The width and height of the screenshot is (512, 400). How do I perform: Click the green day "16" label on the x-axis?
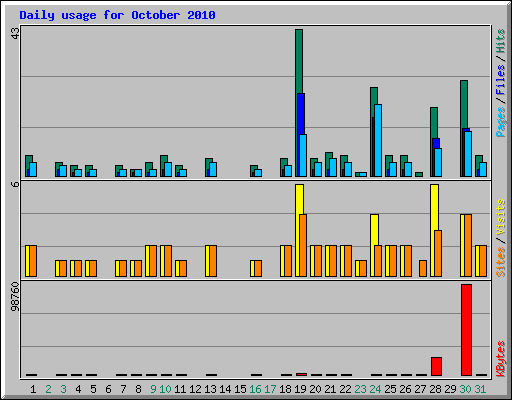[x=255, y=389]
